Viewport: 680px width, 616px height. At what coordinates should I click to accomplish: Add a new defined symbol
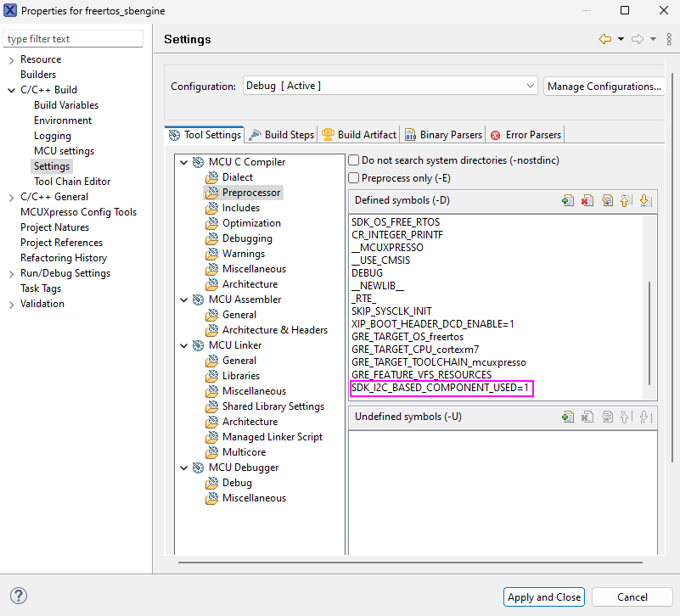[568, 201]
